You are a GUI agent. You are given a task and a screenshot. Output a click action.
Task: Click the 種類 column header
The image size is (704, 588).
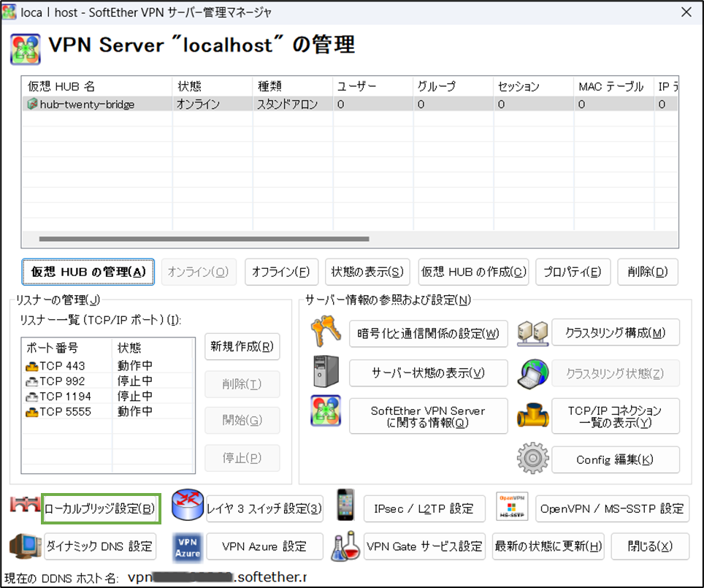(293, 86)
